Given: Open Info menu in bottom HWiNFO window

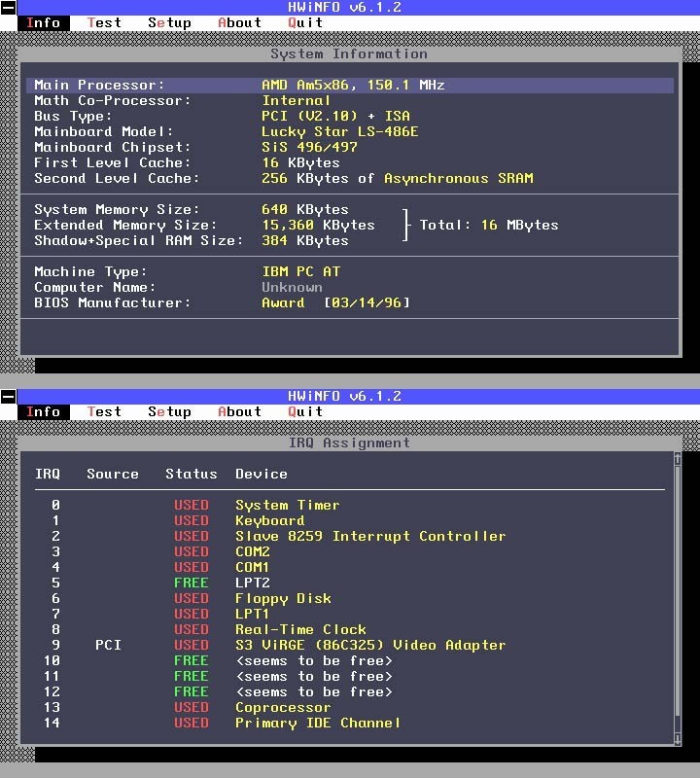Looking at the screenshot, I should pos(44,411).
